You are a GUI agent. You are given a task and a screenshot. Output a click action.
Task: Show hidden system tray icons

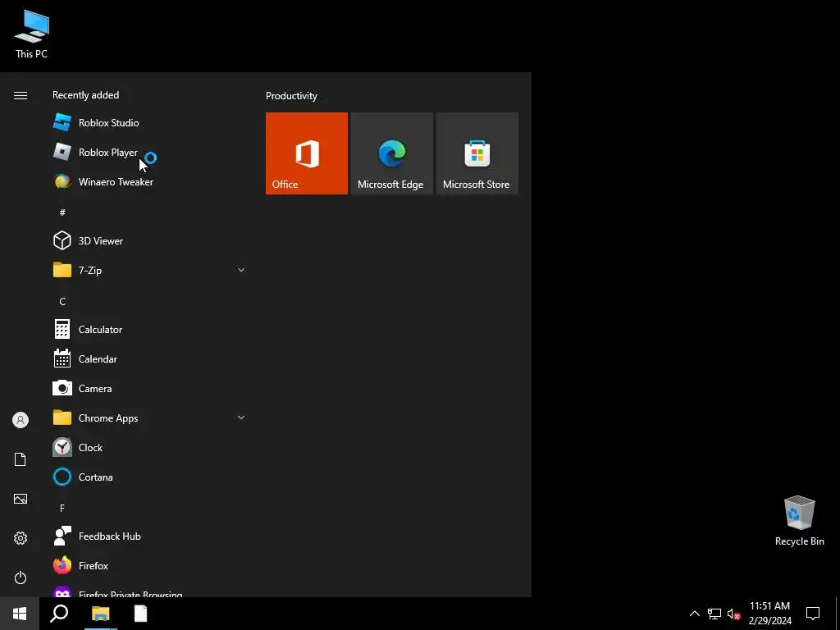(x=694, y=614)
